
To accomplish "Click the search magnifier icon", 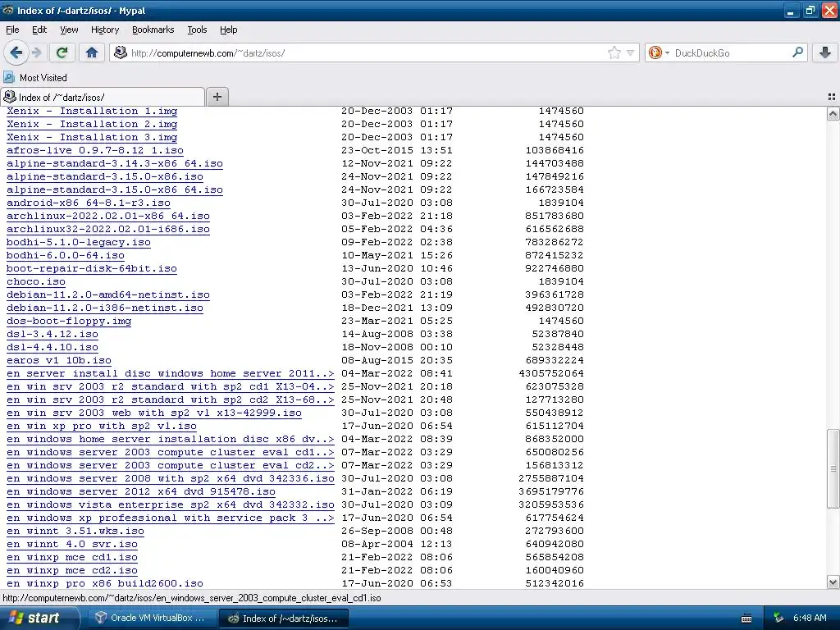I will click(797, 52).
